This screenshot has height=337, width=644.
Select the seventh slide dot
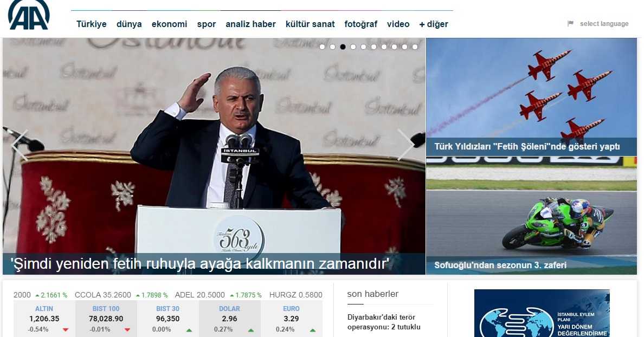[x=384, y=47]
